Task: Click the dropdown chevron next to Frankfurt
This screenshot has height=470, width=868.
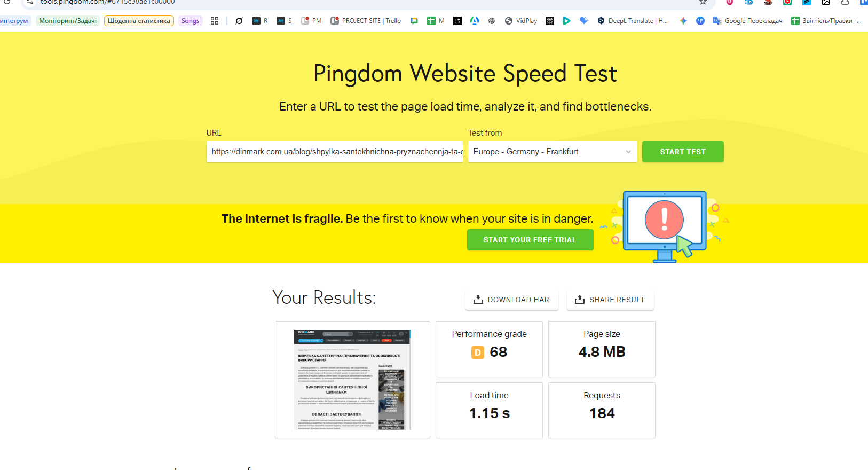Action: (628, 152)
